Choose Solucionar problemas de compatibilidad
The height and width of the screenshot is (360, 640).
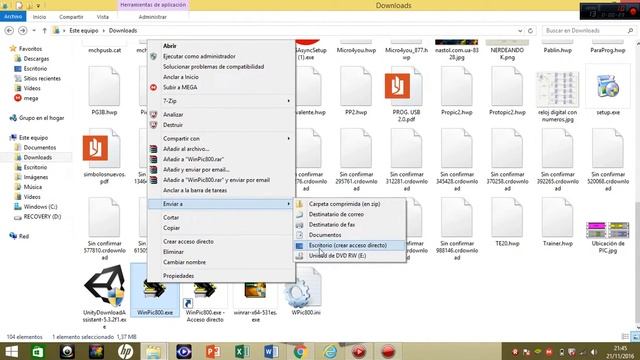pos(221,67)
